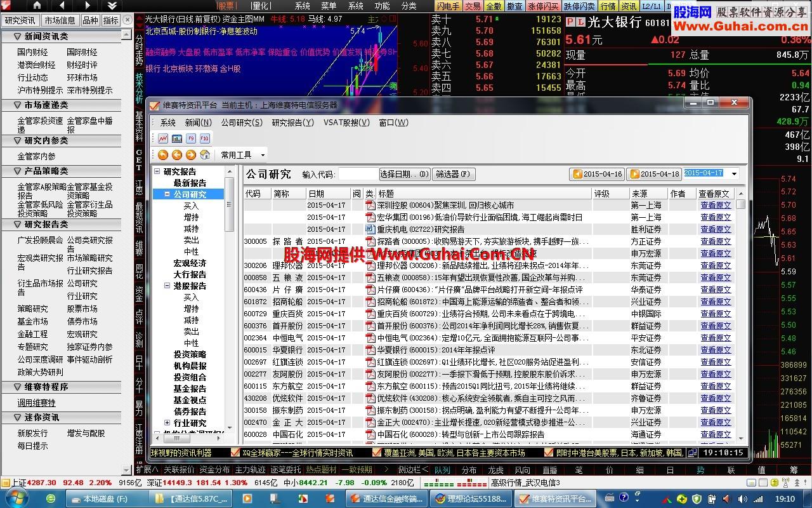Click the double down chevron icon
This screenshot has height=508, width=812.
click(112, 5)
